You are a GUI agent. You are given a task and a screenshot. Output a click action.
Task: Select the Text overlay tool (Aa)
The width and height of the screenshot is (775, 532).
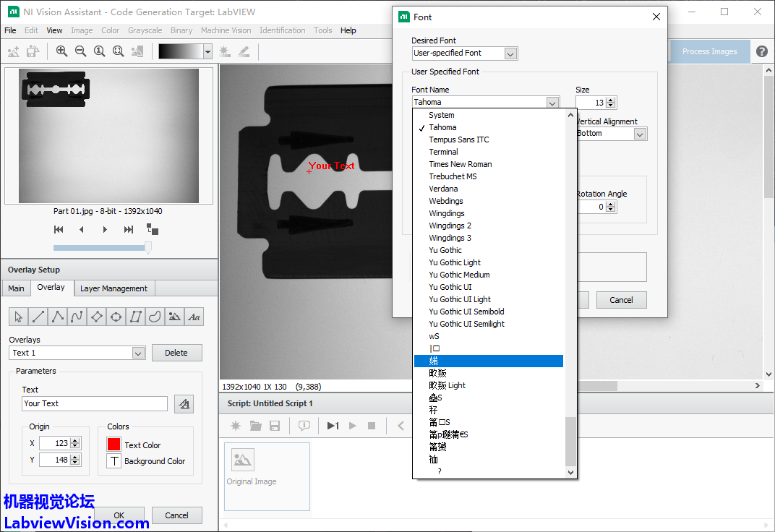tap(194, 317)
